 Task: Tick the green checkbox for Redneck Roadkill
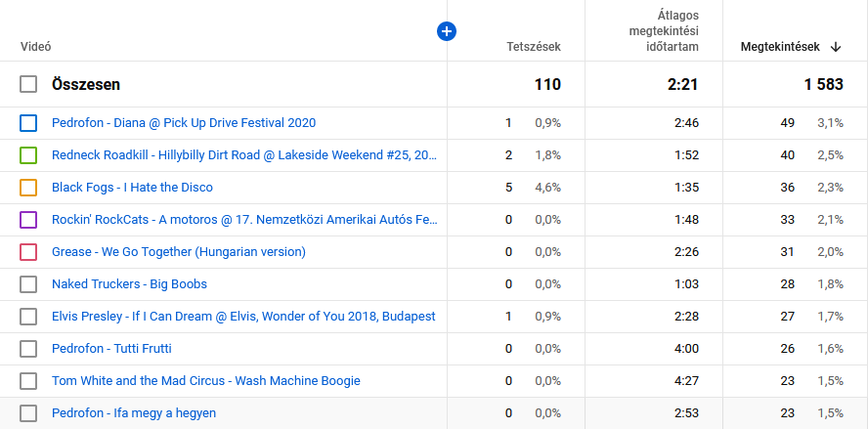click(x=28, y=155)
